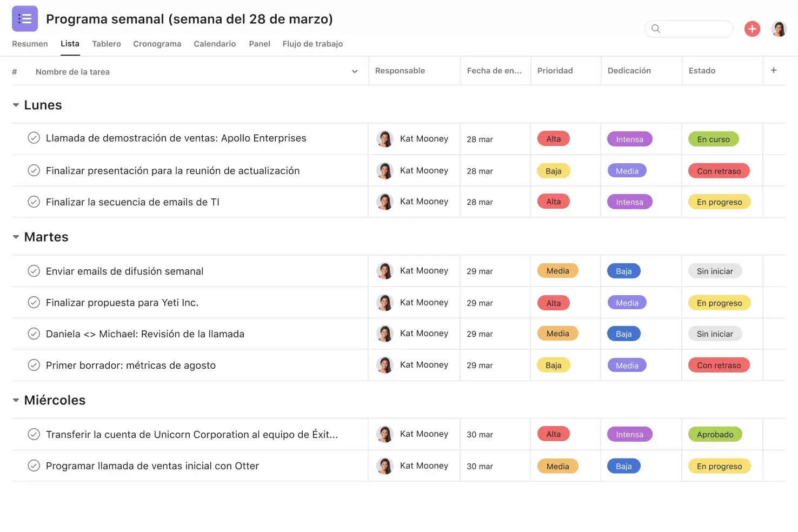
Task: Click the red plus button to create
Action: click(x=752, y=29)
